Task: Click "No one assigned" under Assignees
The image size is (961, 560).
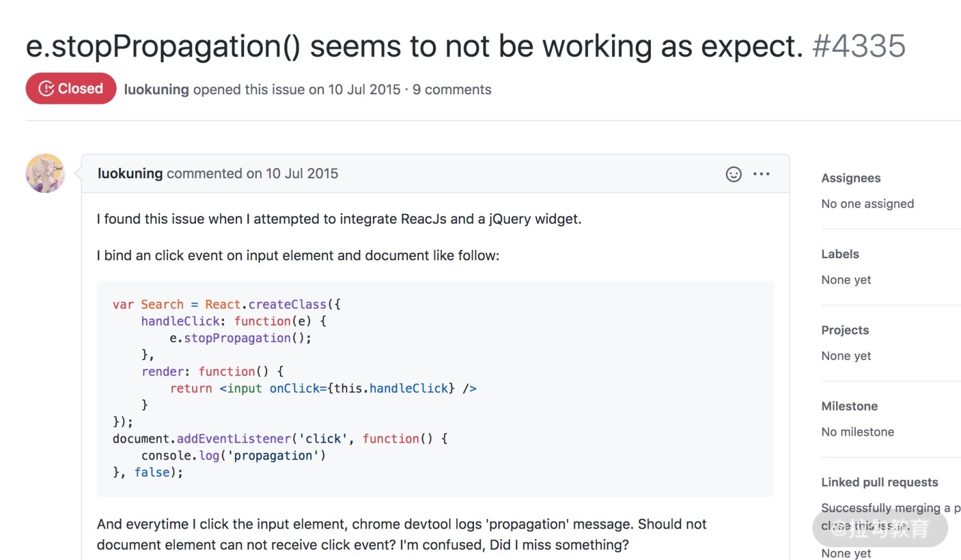Action: 867,204
